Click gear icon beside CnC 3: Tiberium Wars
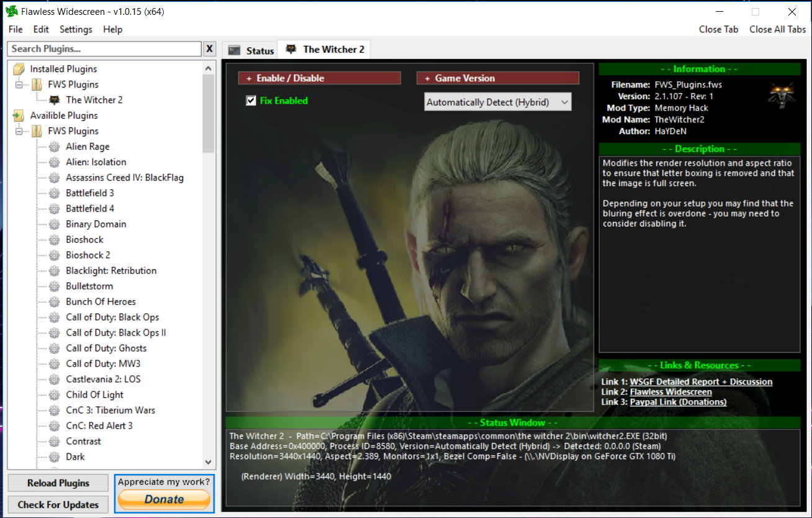812x518 pixels. pyautogui.click(x=55, y=410)
